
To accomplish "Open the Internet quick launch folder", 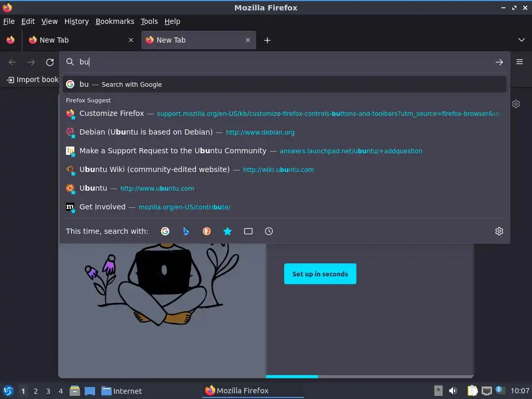I will (122, 391).
